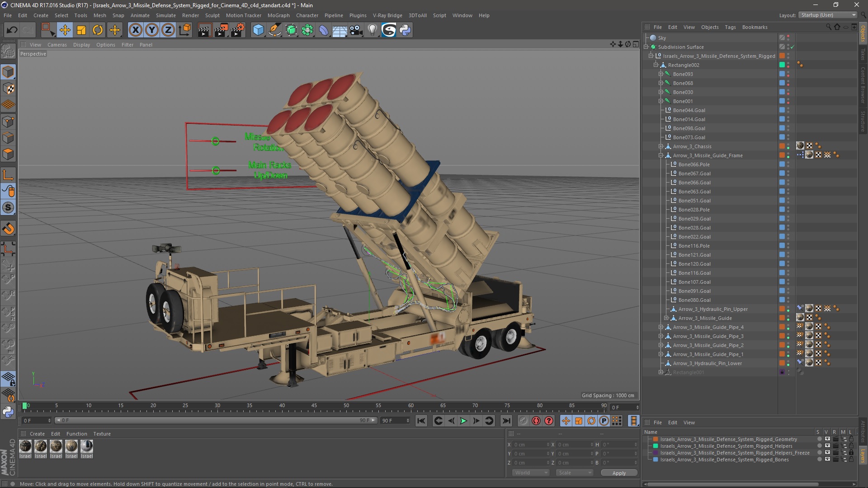Image resolution: width=868 pixels, height=488 pixels.
Task: Open the Bookmarks menu in Object Manager
Action: coord(755,27)
